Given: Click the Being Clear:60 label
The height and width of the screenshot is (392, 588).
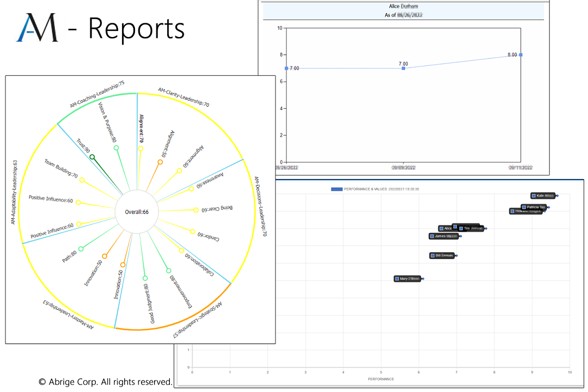Looking at the screenshot, I should 217,209.
